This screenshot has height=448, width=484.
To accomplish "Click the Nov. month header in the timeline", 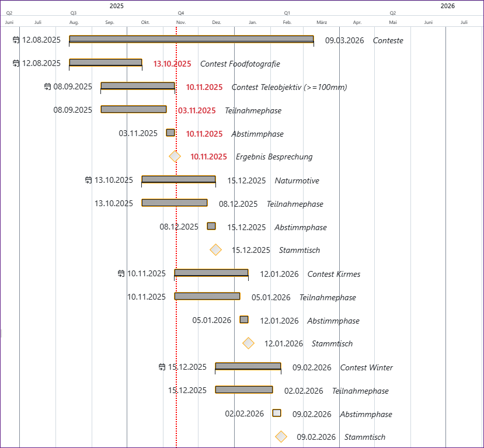I will (x=181, y=22).
